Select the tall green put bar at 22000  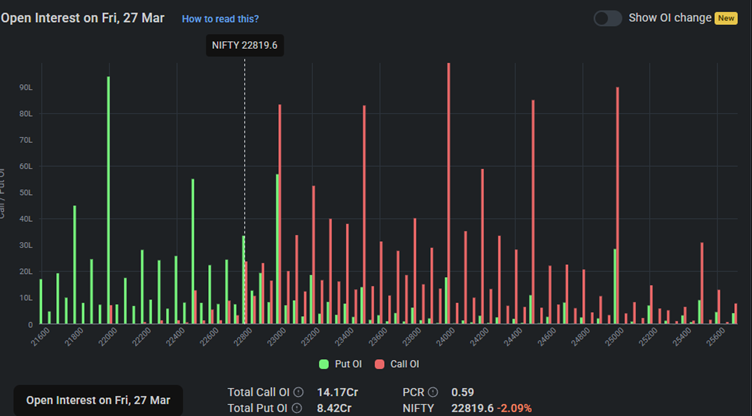108,200
